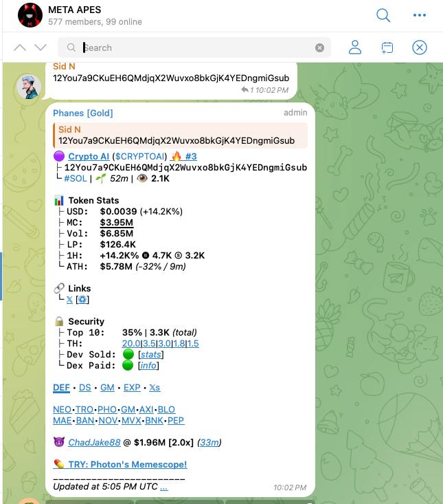This screenshot has width=443, height=504.
Task: Open top holder 3.0 link
Action: point(164,344)
